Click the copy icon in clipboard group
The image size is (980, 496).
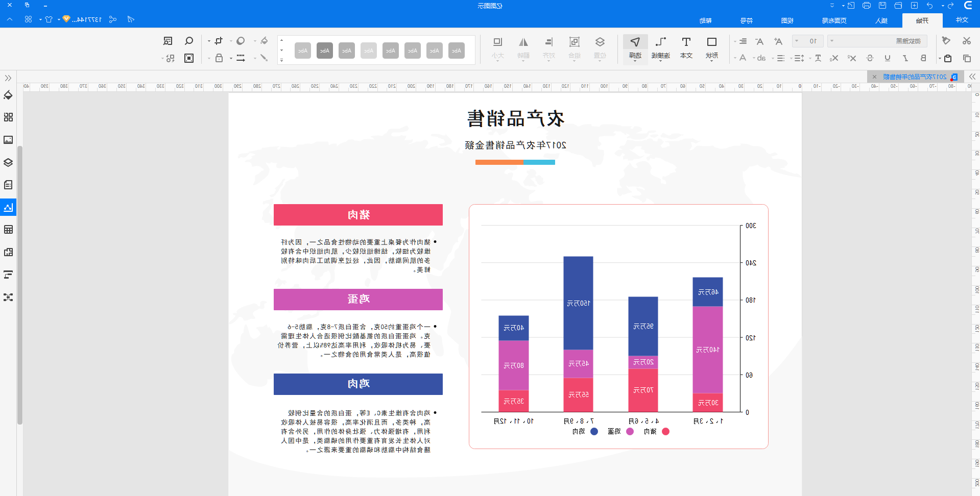[x=967, y=58]
